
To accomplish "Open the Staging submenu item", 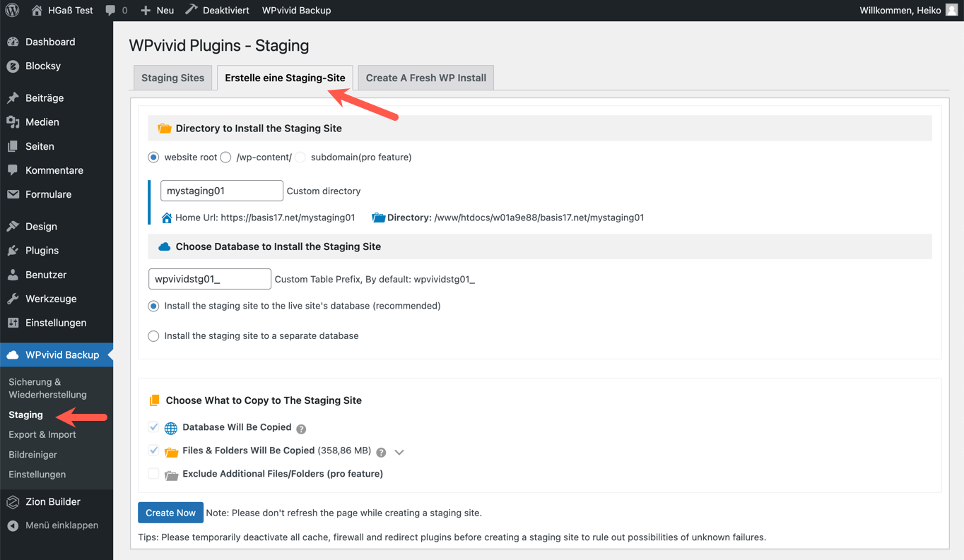I will [x=25, y=415].
